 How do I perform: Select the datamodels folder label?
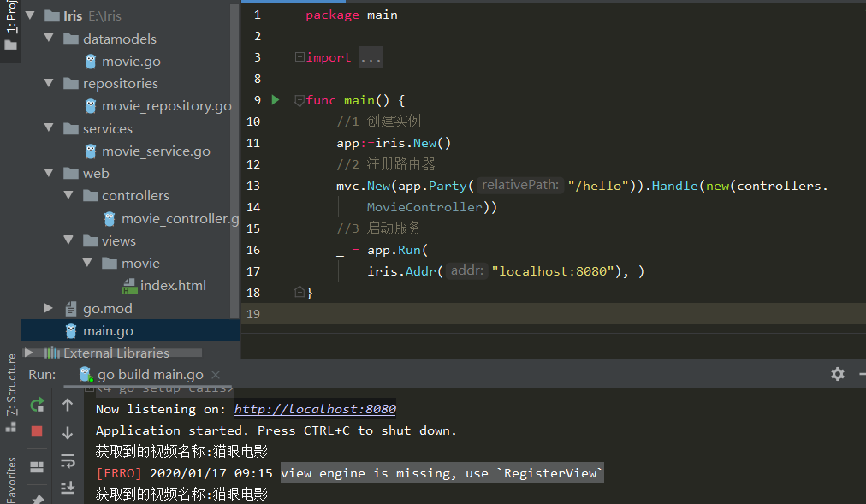click(120, 39)
